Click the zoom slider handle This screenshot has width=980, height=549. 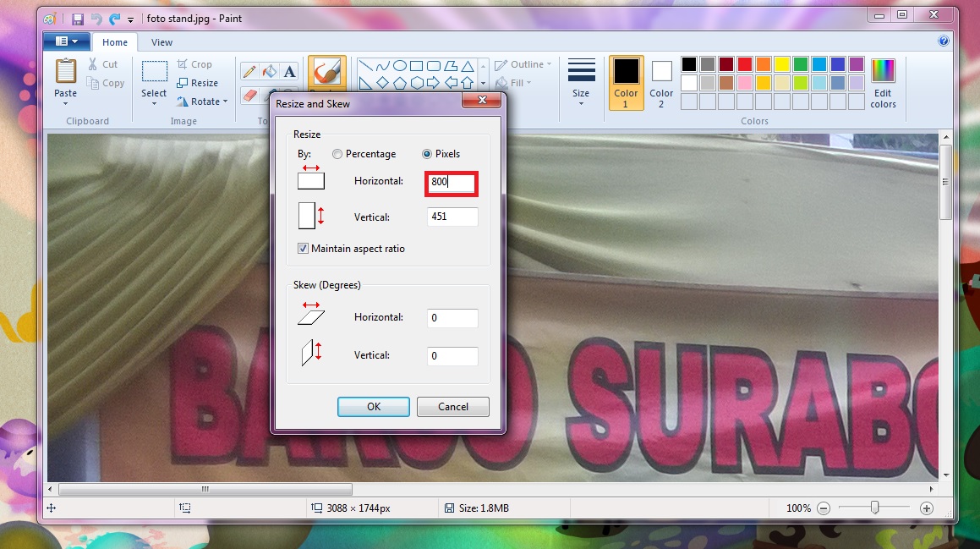[x=875, y=508]
